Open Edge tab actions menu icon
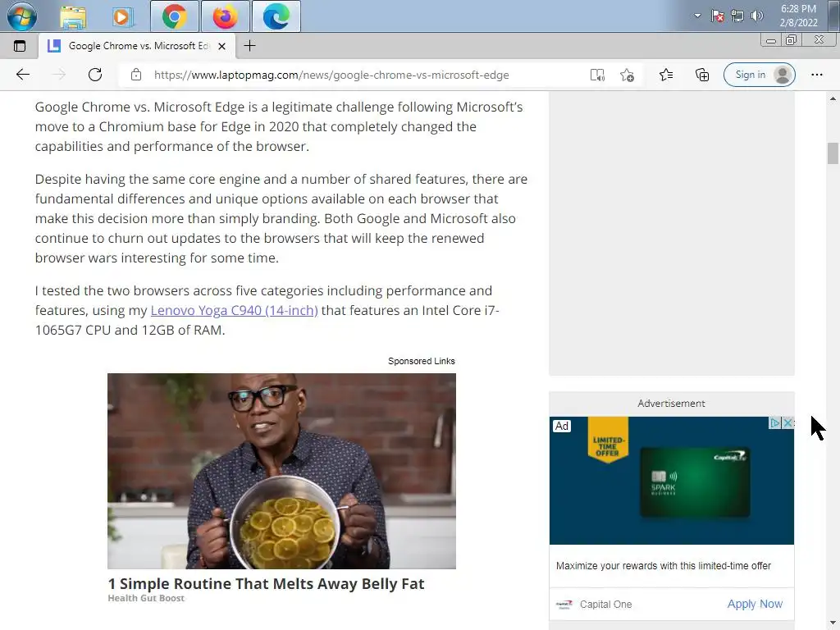The height and width of the screenshot is (630, 840). coord(20,46)
